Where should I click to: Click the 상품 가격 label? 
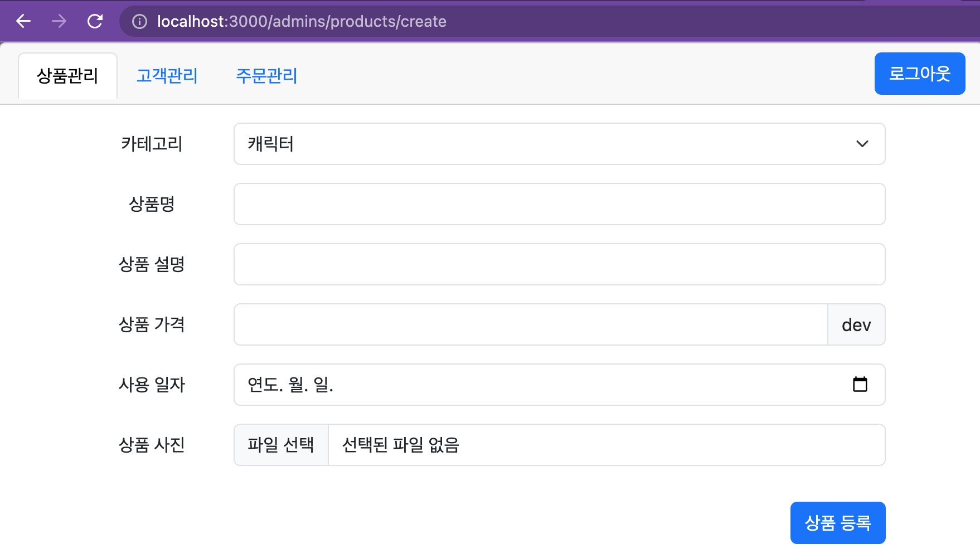click(x=152, y=324)
